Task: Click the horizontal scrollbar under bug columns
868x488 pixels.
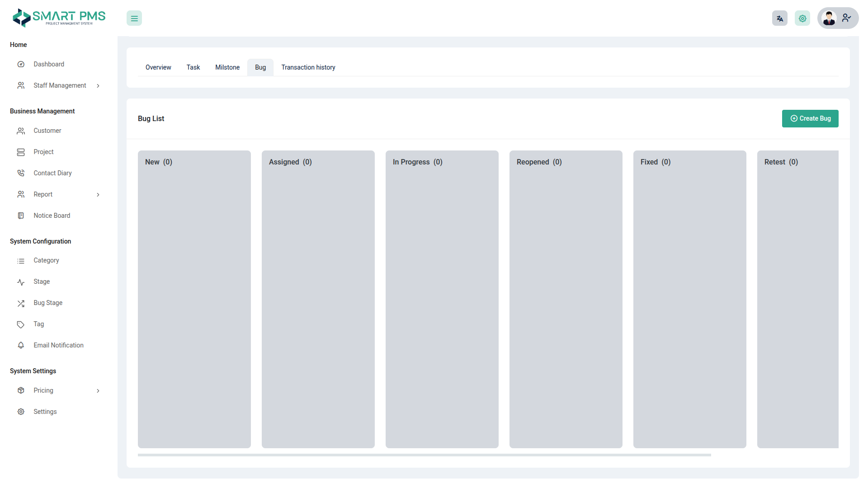Action: [424, 455]
